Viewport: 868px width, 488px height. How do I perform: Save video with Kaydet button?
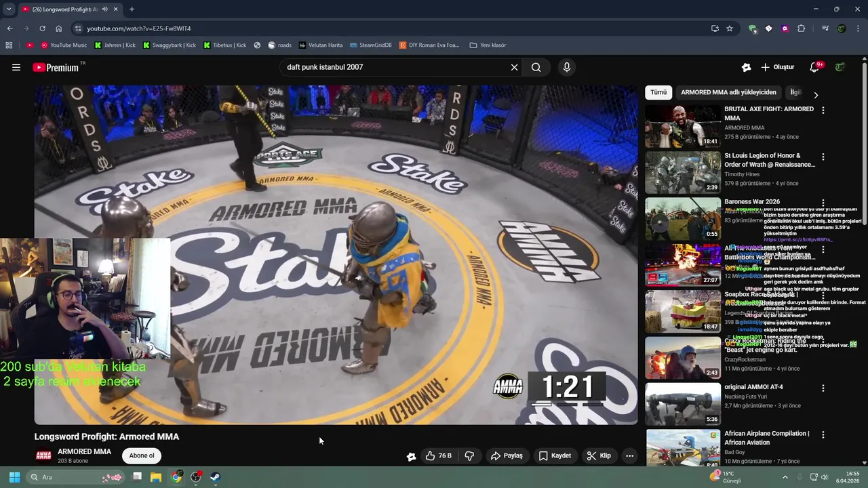click(555, 455)
